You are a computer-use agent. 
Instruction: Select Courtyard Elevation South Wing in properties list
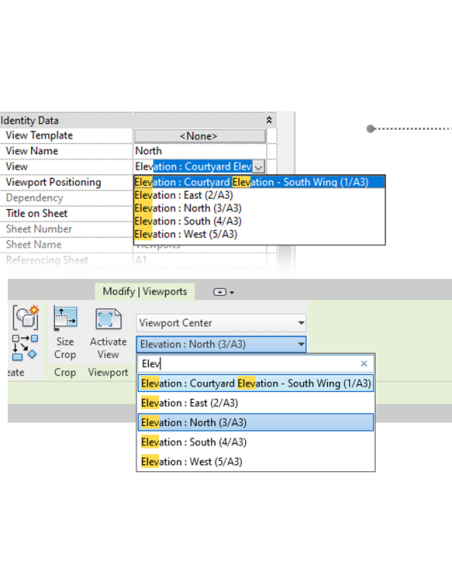(259, 182)
